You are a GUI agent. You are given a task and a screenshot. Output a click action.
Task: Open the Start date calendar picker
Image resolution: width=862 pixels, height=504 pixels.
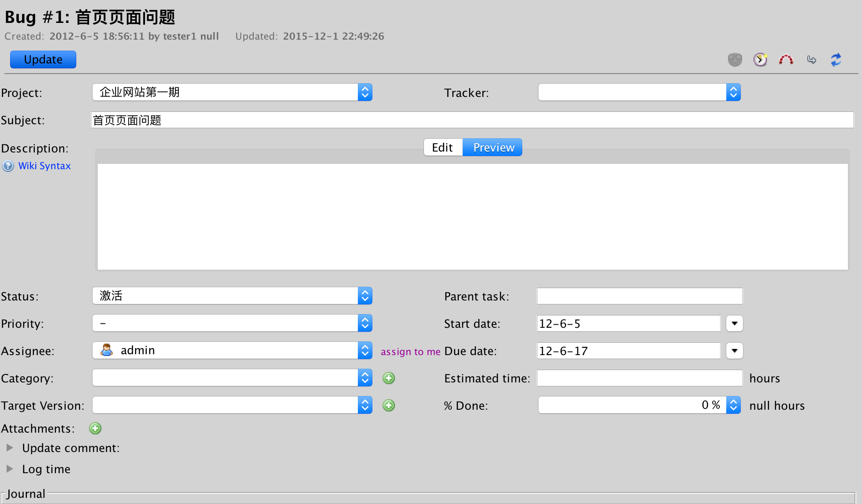734,324
